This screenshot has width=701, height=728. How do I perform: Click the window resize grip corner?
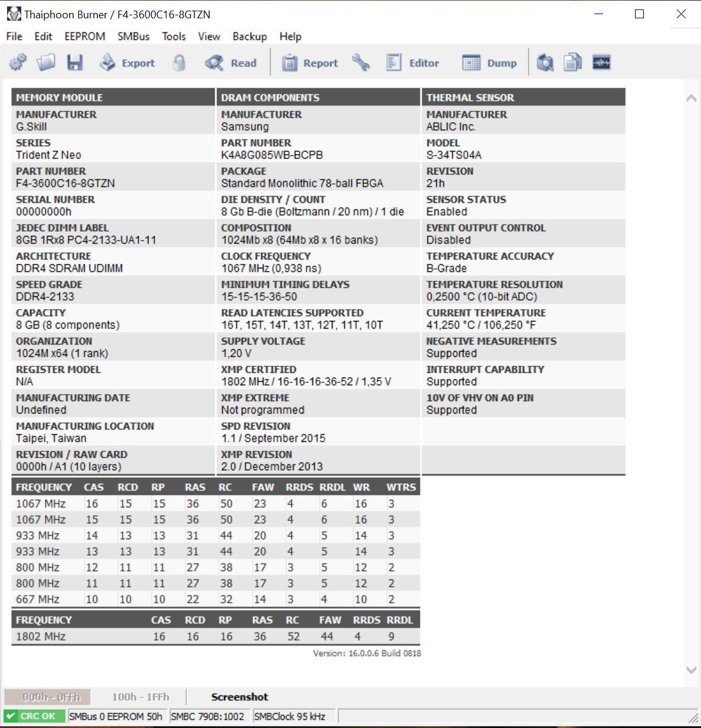click(694, 718)
